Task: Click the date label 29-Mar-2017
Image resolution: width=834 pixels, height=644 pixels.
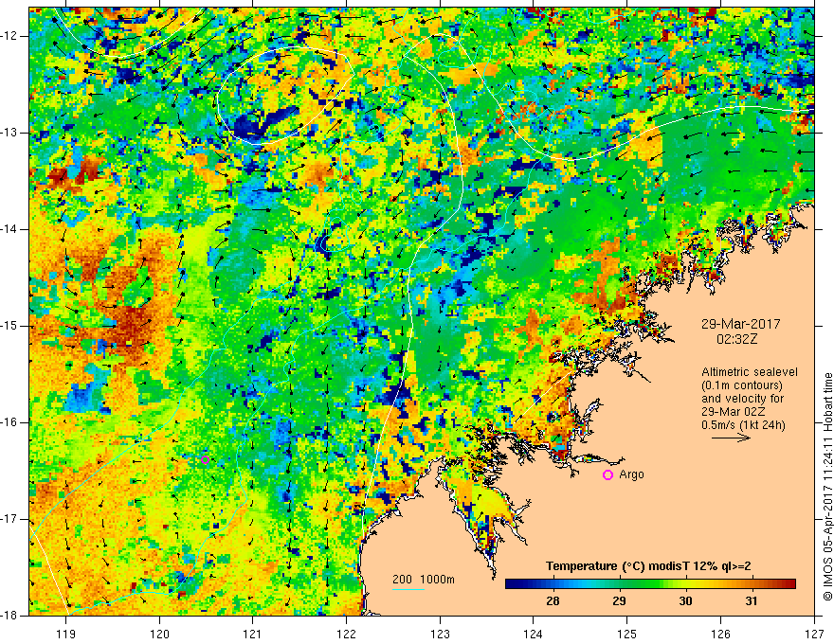Action: click(740, 324)
